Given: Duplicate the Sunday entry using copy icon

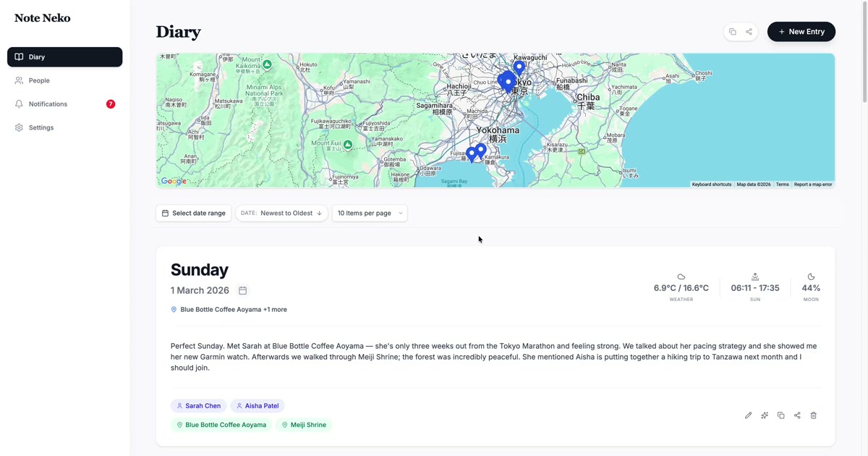Looking at the screenshot, I should (780, 415).
